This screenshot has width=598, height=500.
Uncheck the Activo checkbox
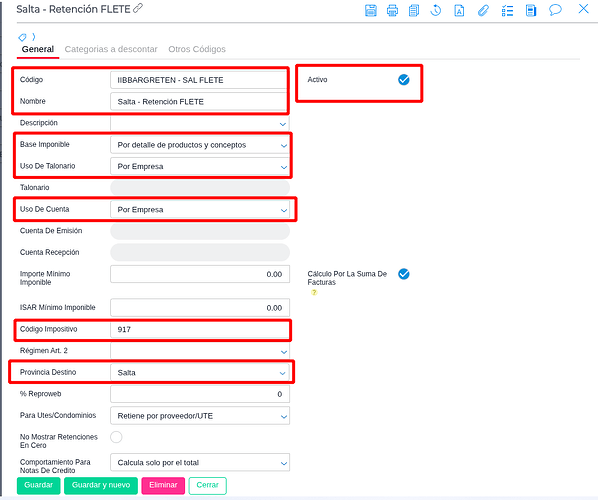pos(403,80)
